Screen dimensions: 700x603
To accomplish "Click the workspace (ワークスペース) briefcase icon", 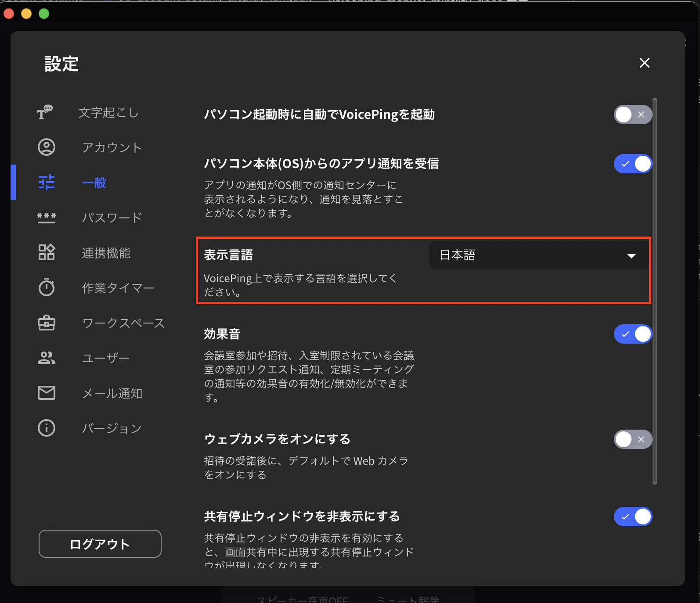I will pyautogui.click(x=47, y=323).
